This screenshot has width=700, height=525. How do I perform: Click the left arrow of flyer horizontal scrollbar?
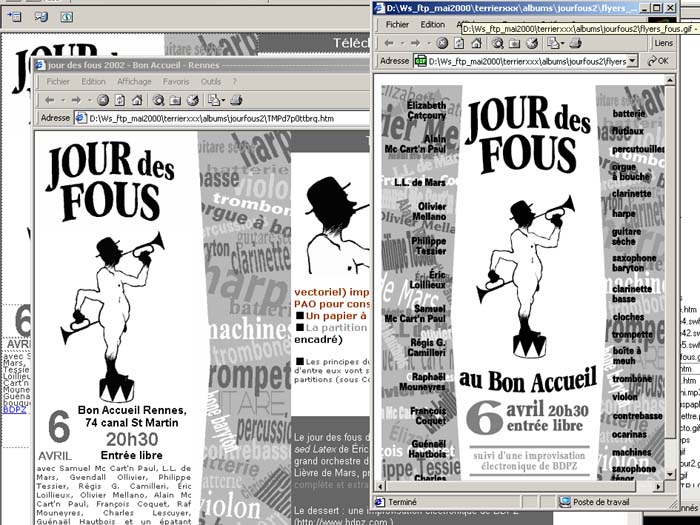point(380,486)
